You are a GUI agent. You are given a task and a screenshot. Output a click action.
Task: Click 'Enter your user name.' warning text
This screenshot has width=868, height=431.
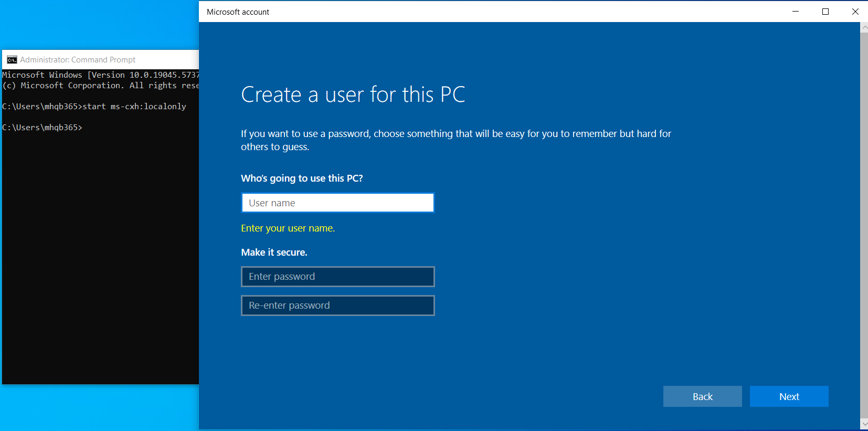288,228
